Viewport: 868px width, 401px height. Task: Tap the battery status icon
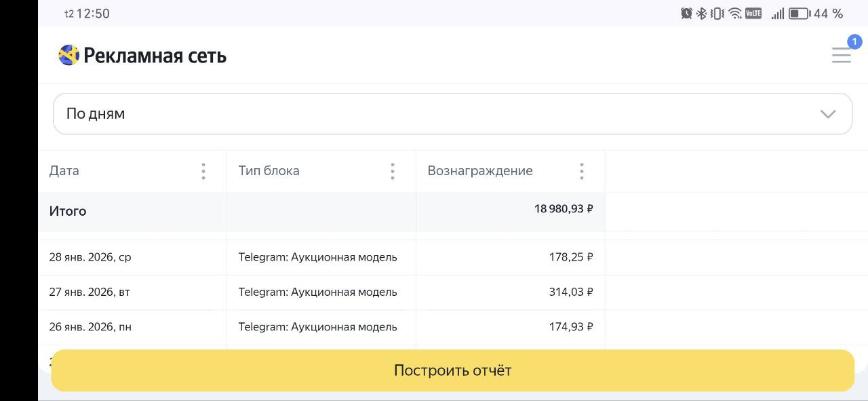pyautogui.click(x=799, y=14)
